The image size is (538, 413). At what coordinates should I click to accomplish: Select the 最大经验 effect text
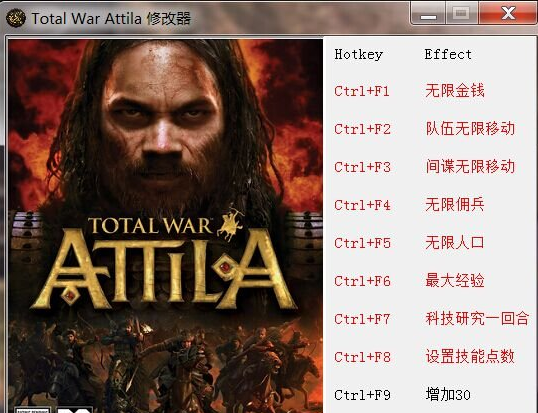click(x=455, y=280)
